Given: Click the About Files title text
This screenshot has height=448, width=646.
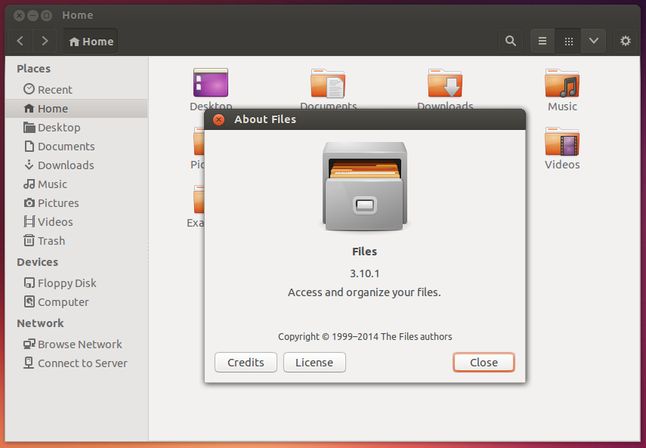Looking at the screenshot, I should coord(265,120).
